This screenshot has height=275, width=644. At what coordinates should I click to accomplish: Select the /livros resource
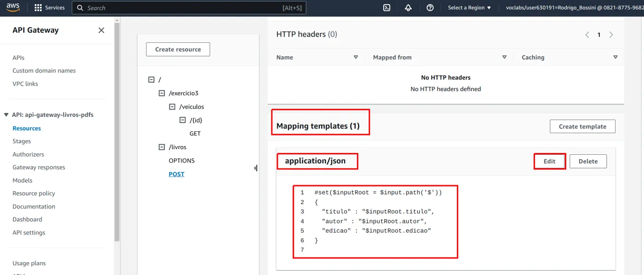(x=178, y=147)
